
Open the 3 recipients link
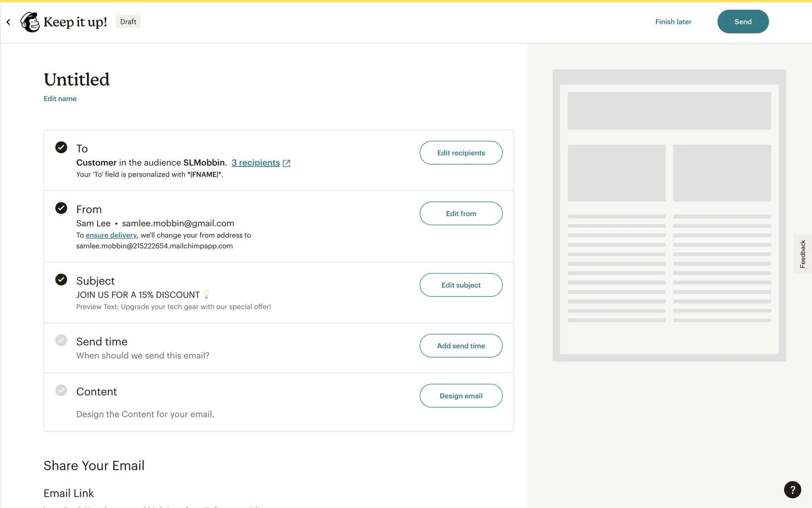coord(255,163)
